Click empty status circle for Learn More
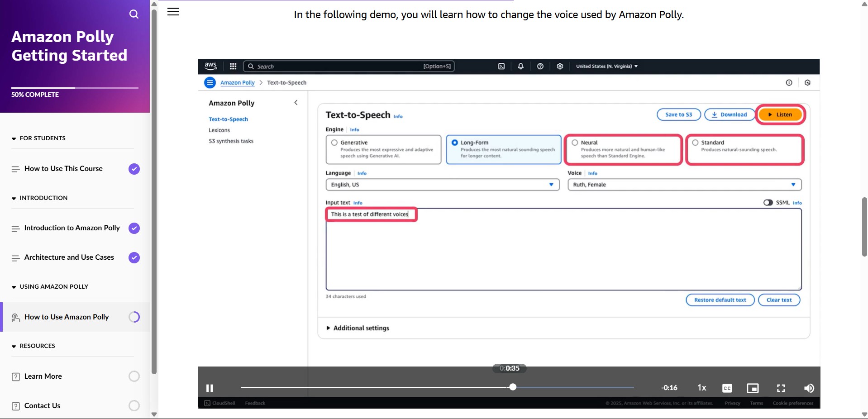868x419 pixels. 134,376
